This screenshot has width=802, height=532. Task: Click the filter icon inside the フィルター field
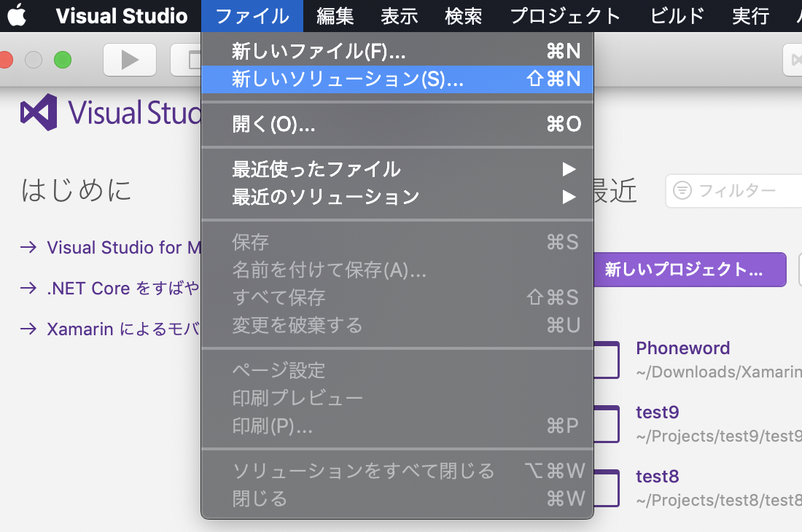[x=684, y=190]
